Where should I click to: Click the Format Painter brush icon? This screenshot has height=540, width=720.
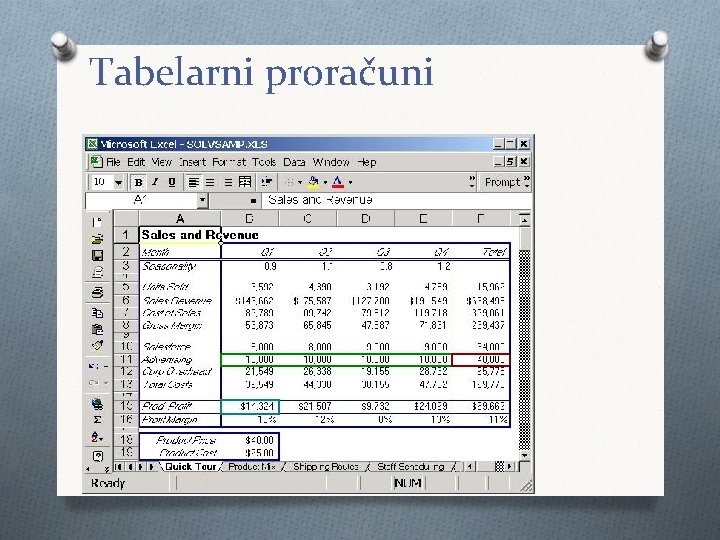pos(97,345)
